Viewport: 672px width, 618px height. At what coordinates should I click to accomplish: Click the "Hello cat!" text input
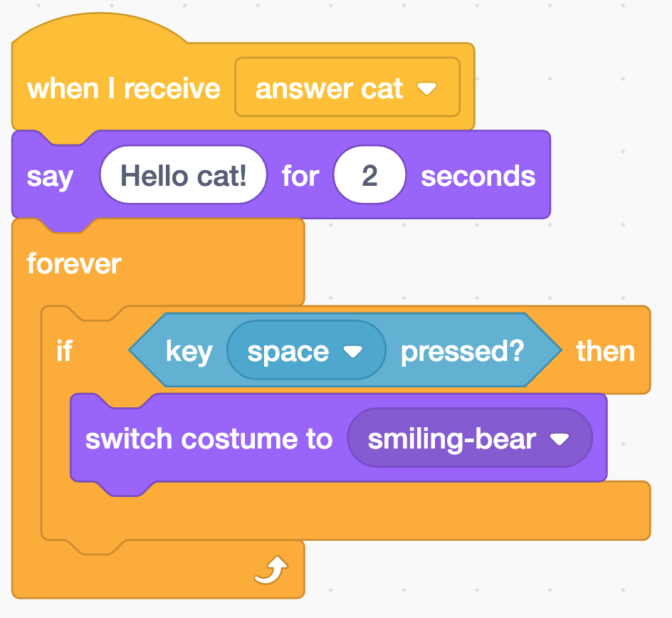pos(183,175)
